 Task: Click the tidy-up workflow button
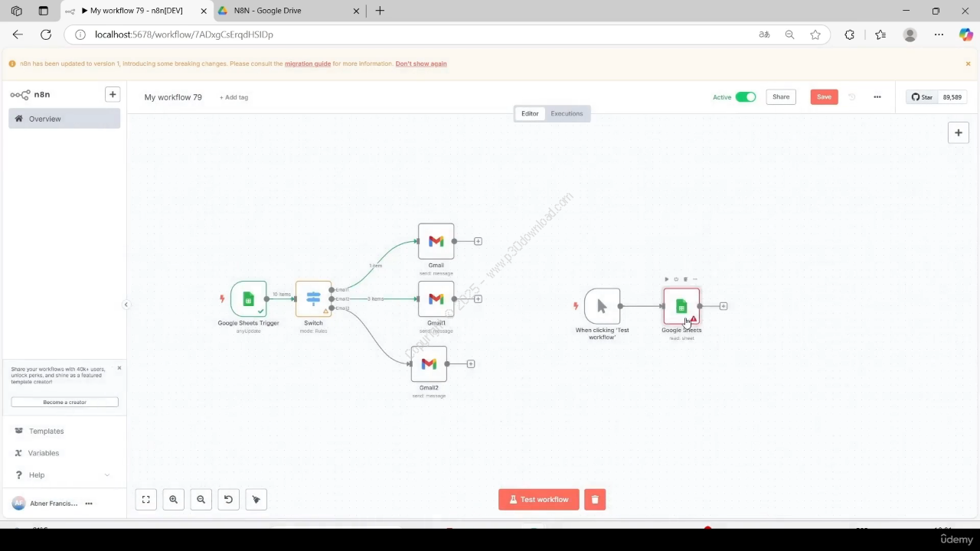click(x=256, y=500)
